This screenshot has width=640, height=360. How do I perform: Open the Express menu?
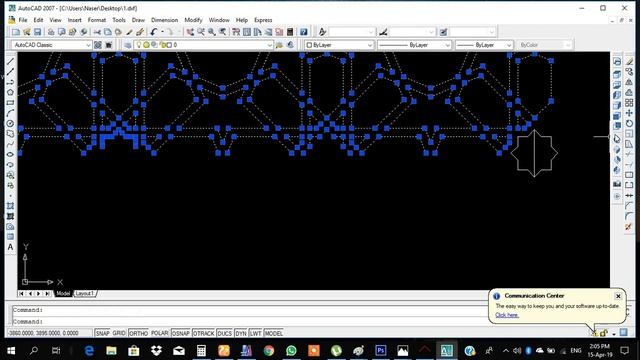coord(263,20)
